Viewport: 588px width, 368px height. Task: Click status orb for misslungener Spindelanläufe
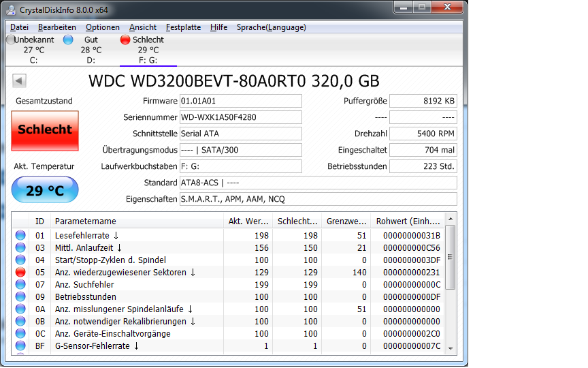pyautogui.click(x=20, y=309)
